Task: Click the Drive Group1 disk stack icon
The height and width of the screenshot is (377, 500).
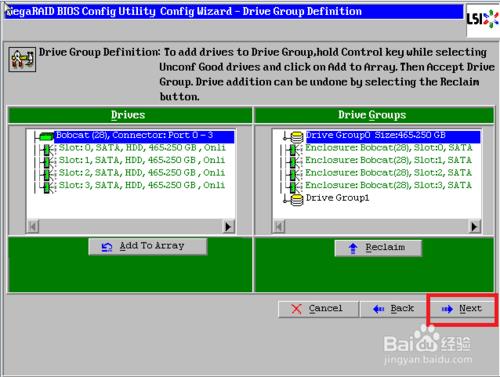Action: pos(296,199)
